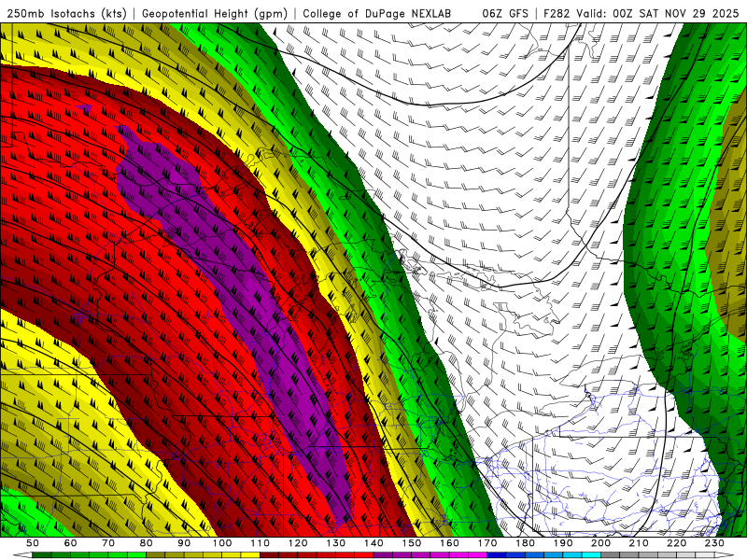This screenshot has width=747, height=560.
Task: Click the 160 label on the color scale
Action: (449, 543)
